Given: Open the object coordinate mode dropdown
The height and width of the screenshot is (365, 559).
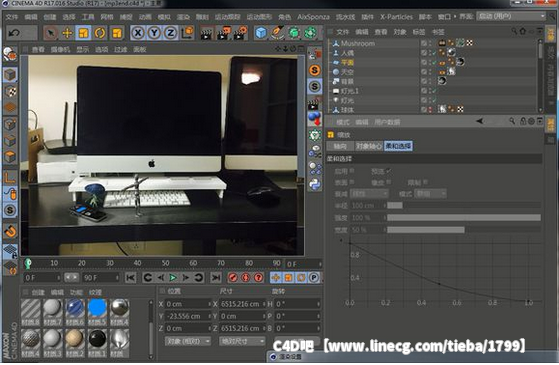Looking at the screenshot, I should click(x=188, y=341).
